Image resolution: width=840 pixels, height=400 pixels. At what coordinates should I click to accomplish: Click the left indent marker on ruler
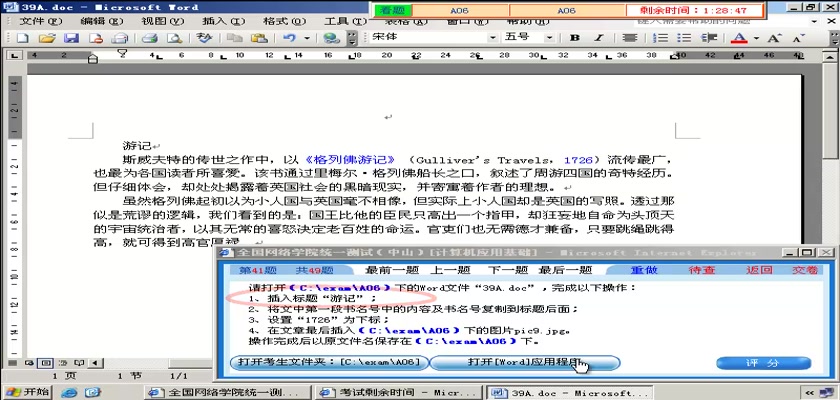[x=93, y=59]
